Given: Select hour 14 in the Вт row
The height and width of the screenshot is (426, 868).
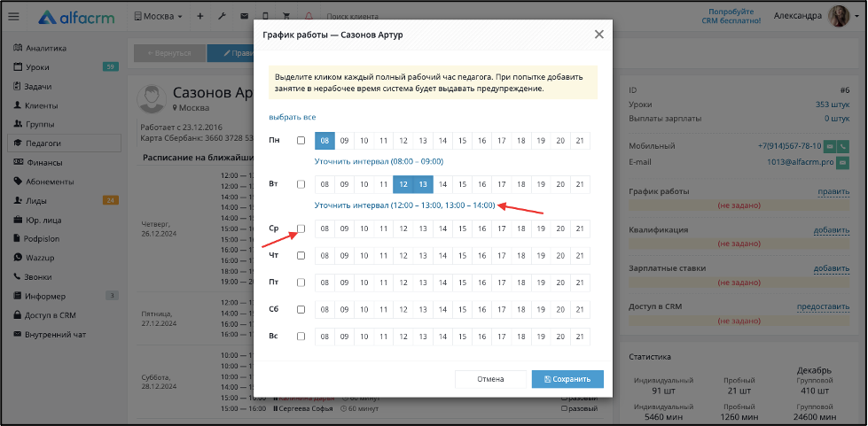Looking at the screenshot, I should [x=442, y=184].
